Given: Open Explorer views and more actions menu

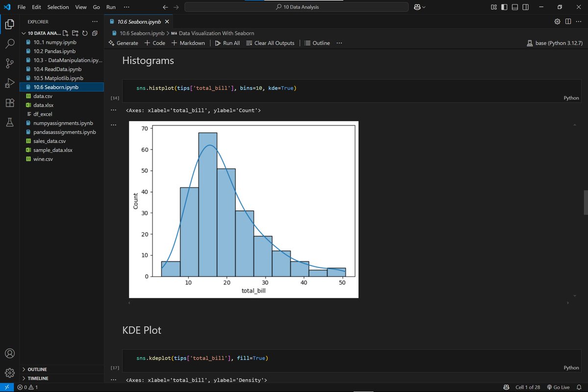Looking at the screenshot, I should pos(95,22).
